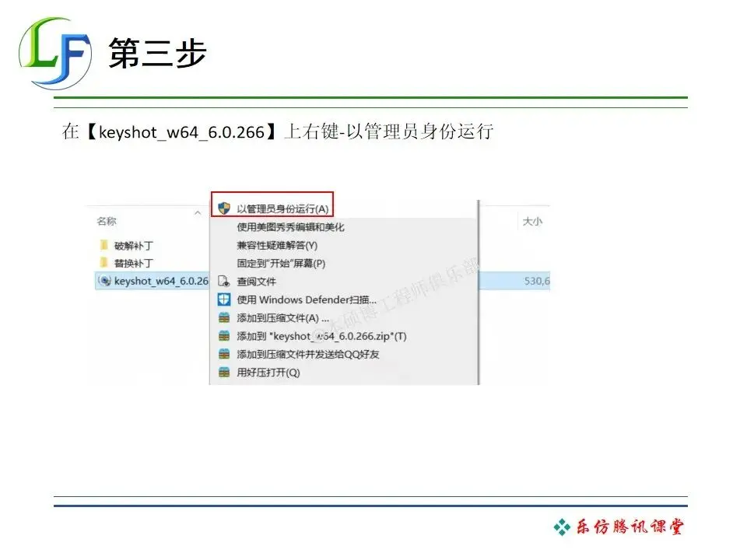Image resolution: width=747 pixels, height=560 pixels.
Task: Click the 替换补丁 folder icon
Action: tap(103, 262)
